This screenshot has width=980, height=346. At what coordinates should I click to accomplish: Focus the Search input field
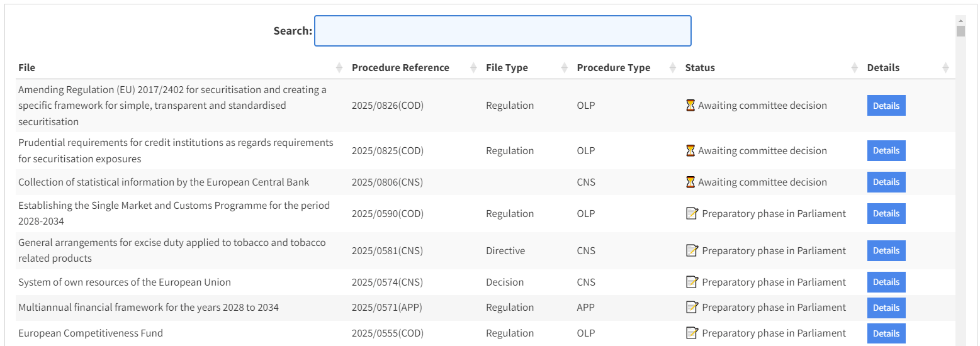click(x=502, y=31)
